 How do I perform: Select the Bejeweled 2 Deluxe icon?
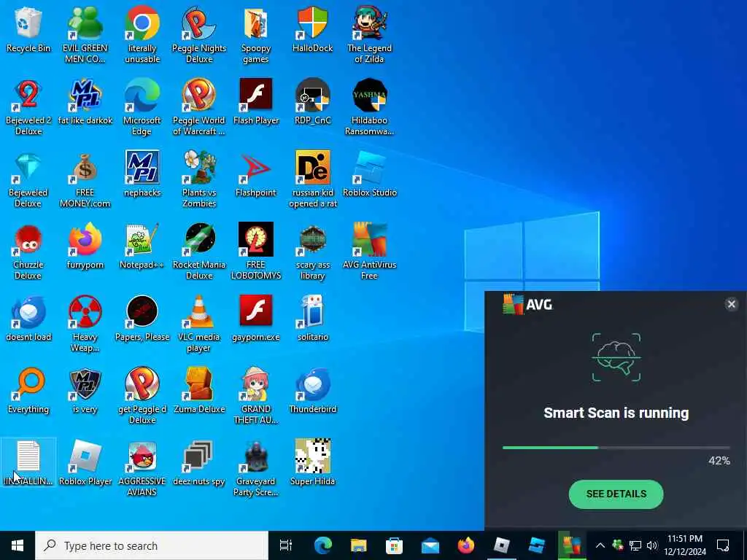click(28, 106)
